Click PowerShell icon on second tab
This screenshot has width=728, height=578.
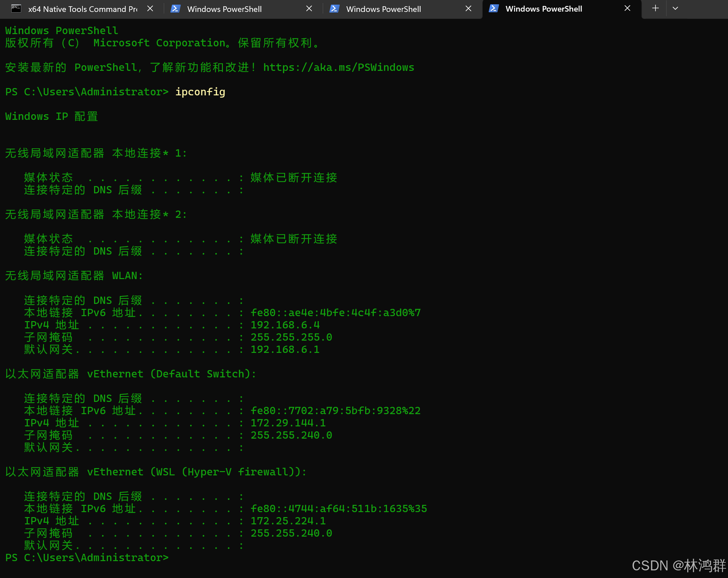point(175,9)
